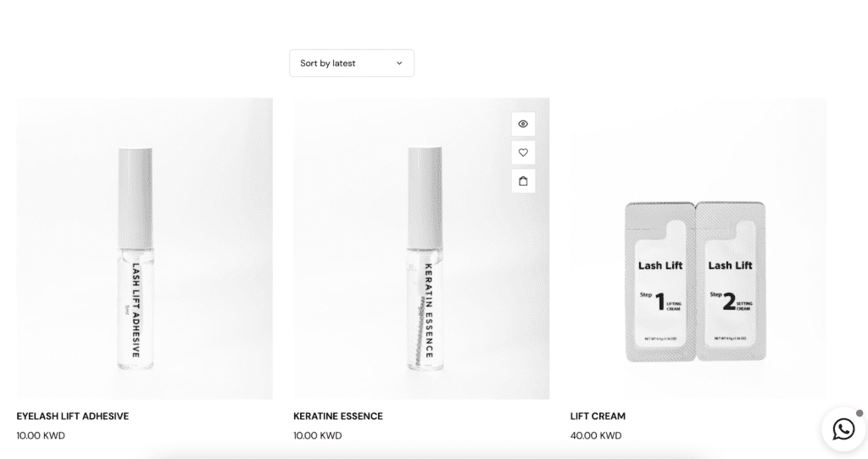Image resolution: width=868 pixels, height=459 pixels.
Task: Open the Sort by latest dropdown
Action: click(352, 63)
